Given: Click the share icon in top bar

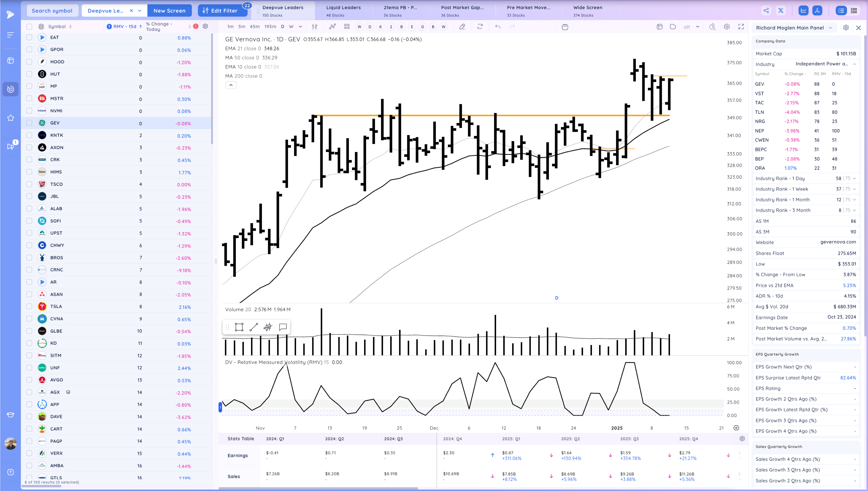Looking at the screenshot, I should click(766, 10).
